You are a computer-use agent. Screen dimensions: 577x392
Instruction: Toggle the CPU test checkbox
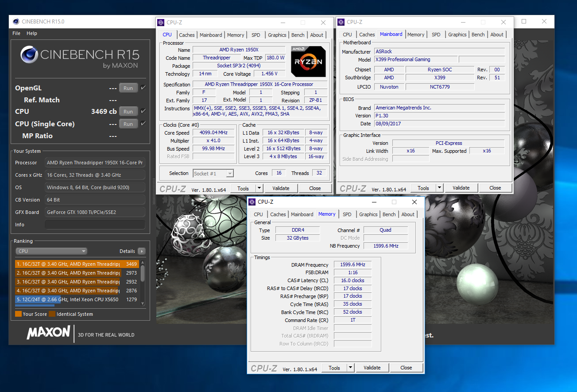(x=143, y=111)
